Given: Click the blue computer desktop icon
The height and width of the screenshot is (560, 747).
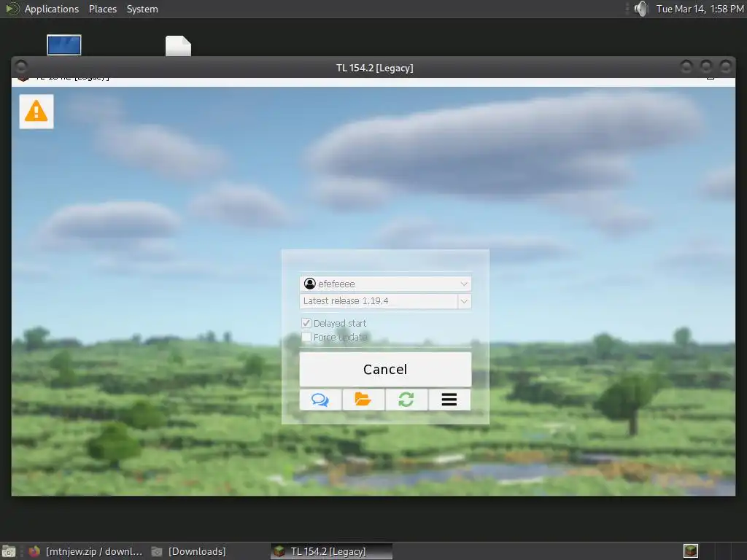Looking at the screenshot, I should pos(64,45).
